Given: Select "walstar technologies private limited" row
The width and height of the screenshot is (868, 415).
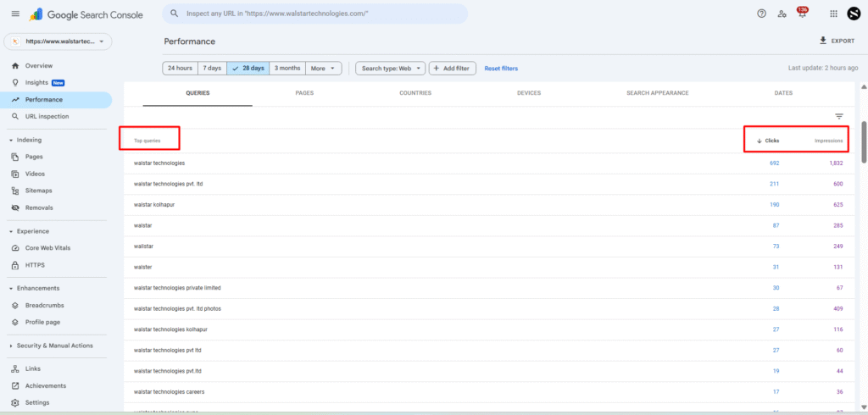Looking at the screenshot, I should coord(489,288).
